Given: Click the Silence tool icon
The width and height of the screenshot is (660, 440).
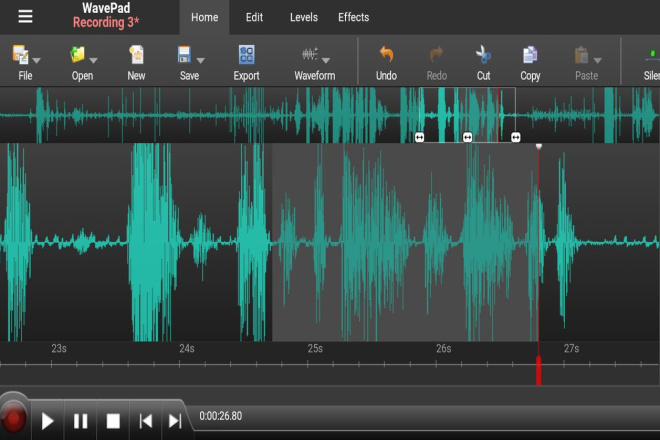Looking at the screenshot, I should click(652, 55).
